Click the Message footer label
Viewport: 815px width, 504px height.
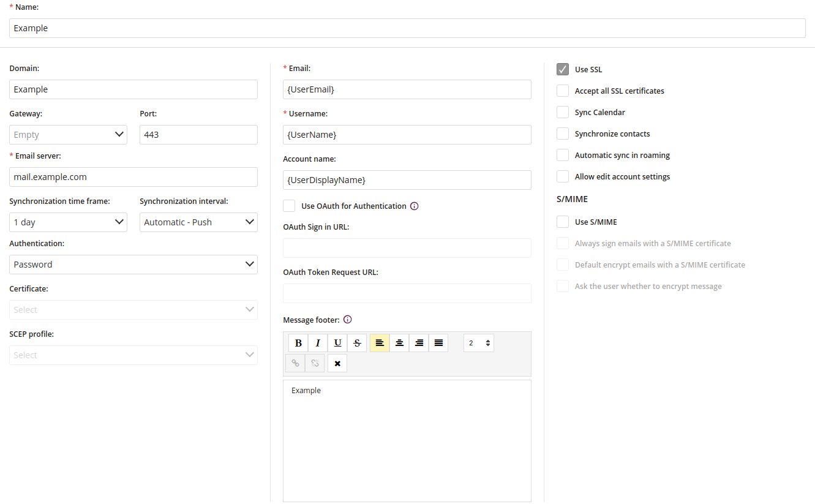pos(311,320)
